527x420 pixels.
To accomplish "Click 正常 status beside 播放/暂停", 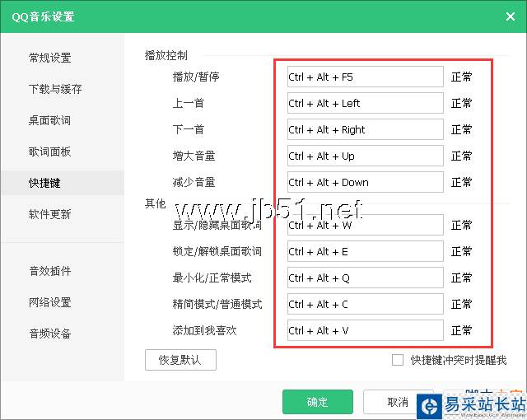I will pyautogui.click(x=461, y=77).
